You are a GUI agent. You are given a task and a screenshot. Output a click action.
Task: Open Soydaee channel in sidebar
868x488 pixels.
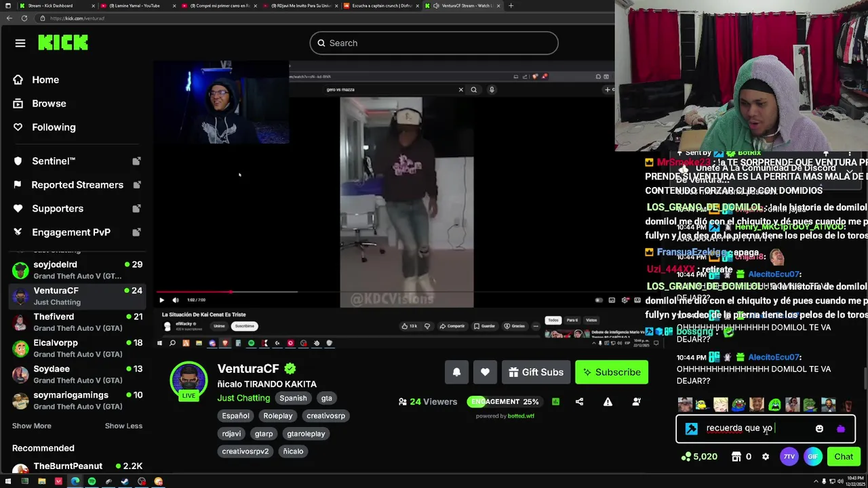(77, 374)
